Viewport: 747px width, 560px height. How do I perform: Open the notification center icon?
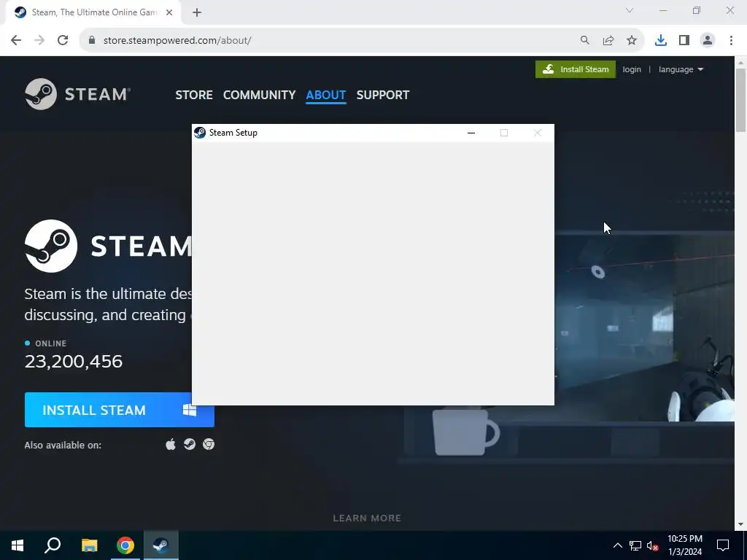pyautogui.click(x=723, y=545)
